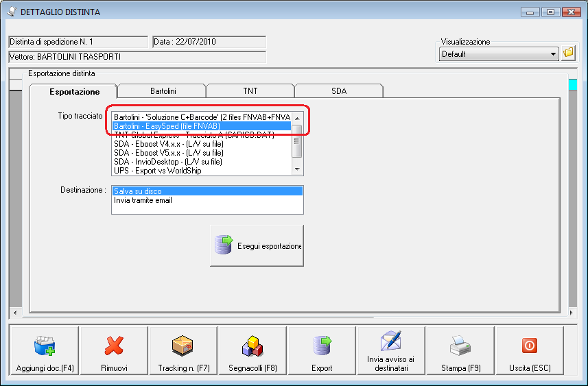Click the Distinta di spedizione N. 1 field
This screenshot has width=588, height=386.
click(x=78, y=42)
